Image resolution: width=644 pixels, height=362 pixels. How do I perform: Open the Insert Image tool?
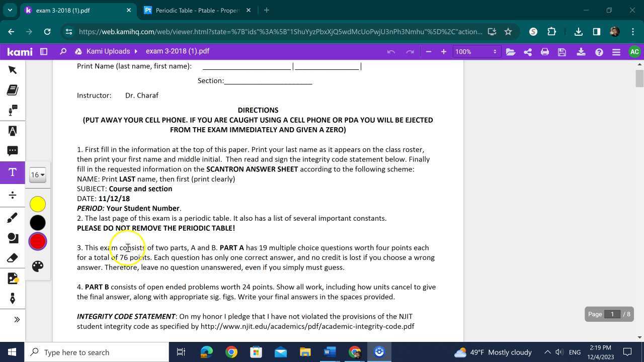[x=13, y=278]
